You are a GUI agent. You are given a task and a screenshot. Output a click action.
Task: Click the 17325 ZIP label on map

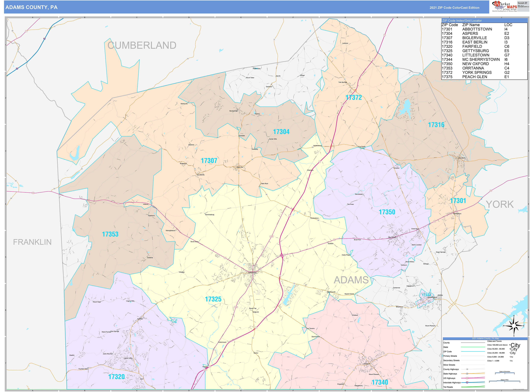pyautogui.click(x=213, y=299)
